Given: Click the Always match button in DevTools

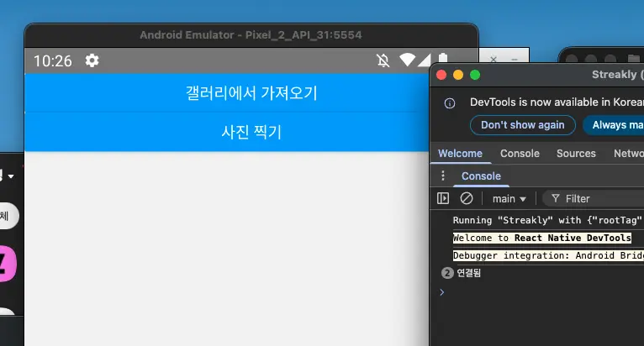Looking at the screenshot, I should (x=614, y=125).
